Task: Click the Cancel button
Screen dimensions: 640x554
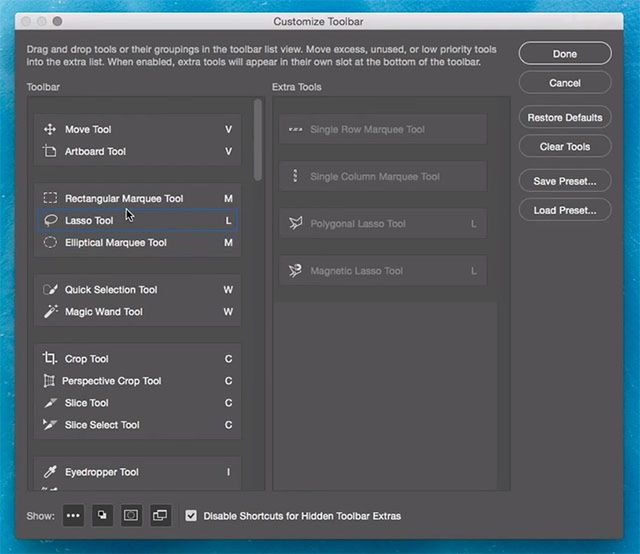Action: [565, 83]
